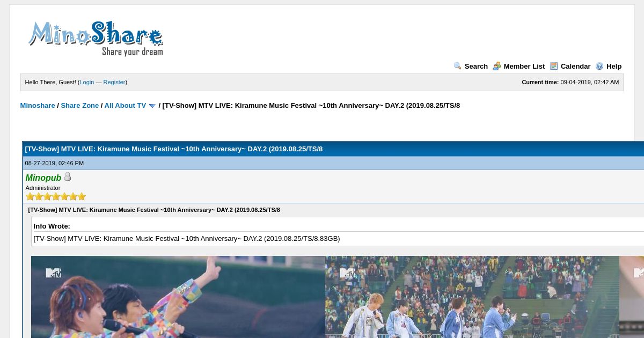Open the Help link

614,67
